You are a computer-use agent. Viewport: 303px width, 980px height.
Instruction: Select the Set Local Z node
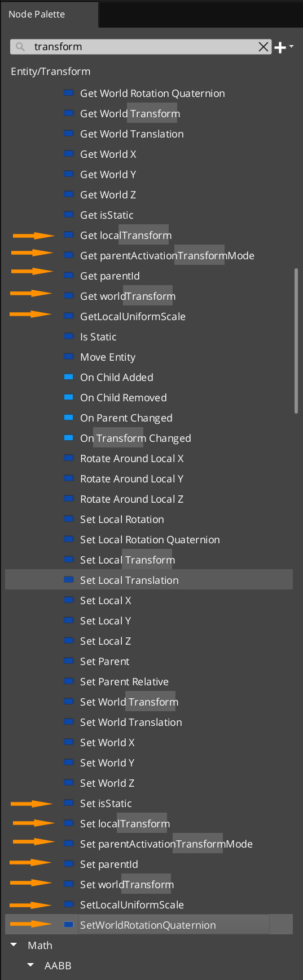tap(106, 641)
